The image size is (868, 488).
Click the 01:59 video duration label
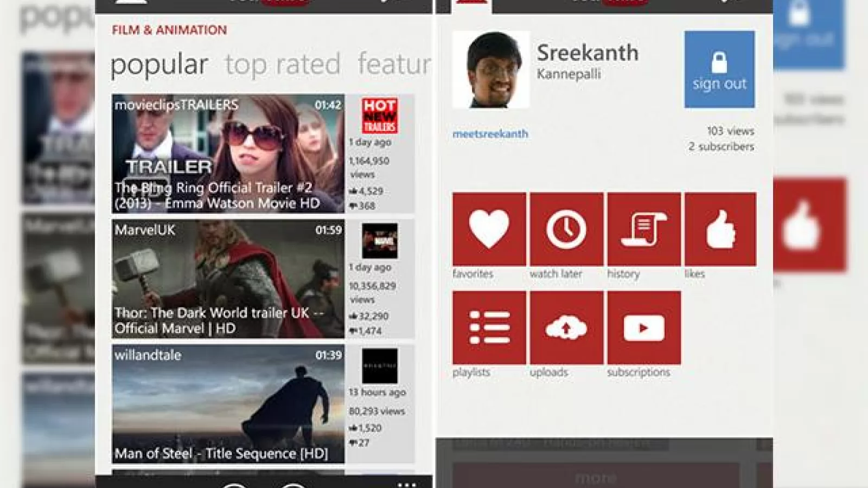pos(328,230)
